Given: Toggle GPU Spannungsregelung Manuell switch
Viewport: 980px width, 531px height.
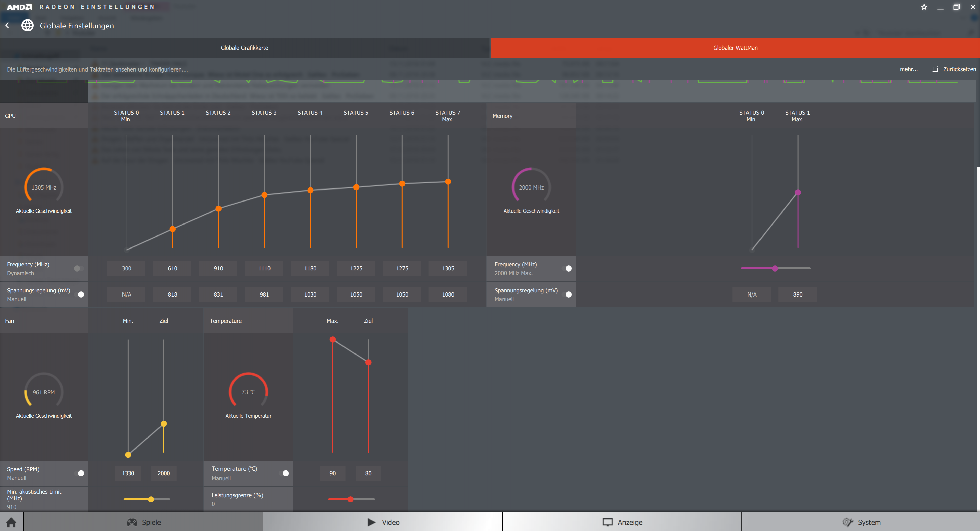Looking at the screenshot, I should pos(80,294).
